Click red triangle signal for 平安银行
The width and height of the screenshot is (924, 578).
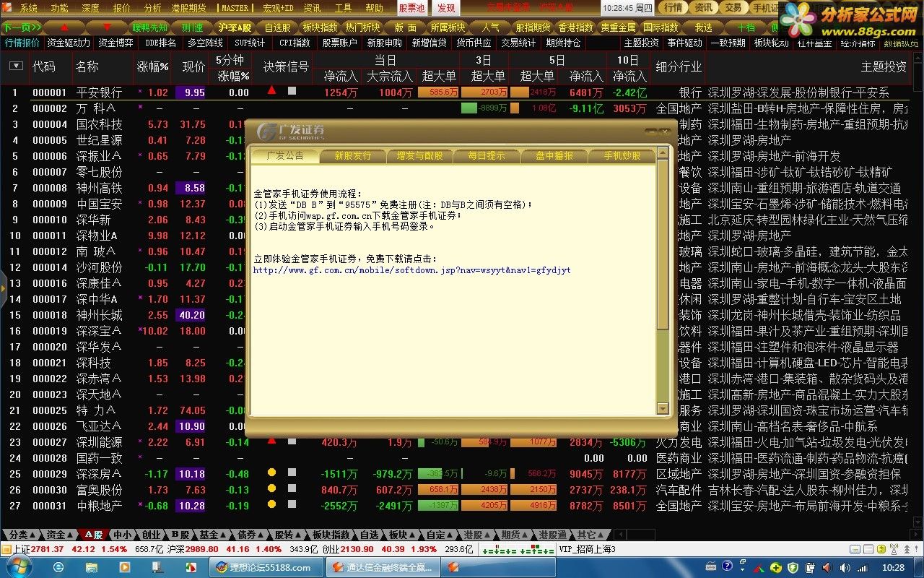(271, 91)
